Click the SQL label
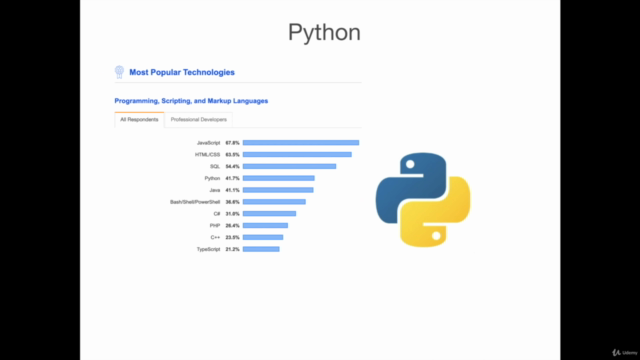 coord(215,167)
